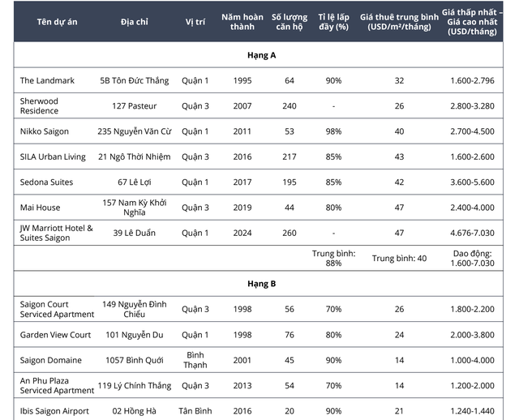The width and height of the screenshot is (519, 420).
Task: Select the 'Hạng B' section heading
Action: click(x=261, y=284)
